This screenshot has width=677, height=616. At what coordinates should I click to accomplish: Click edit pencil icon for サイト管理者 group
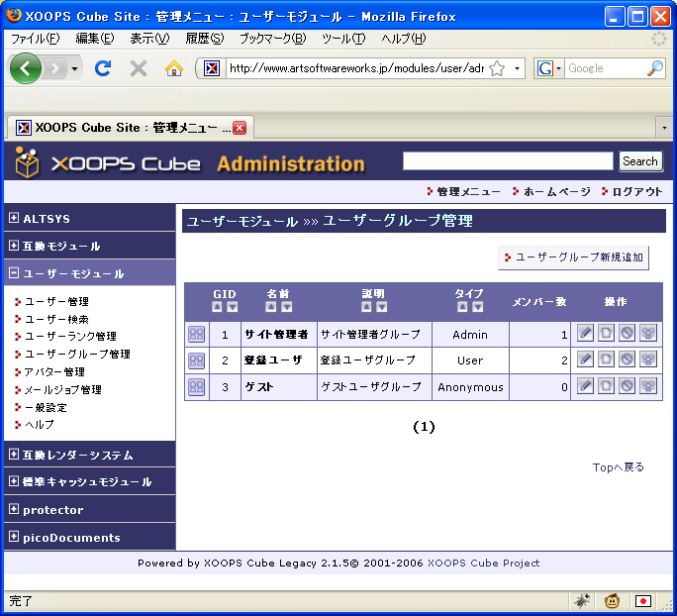[585, 334]
